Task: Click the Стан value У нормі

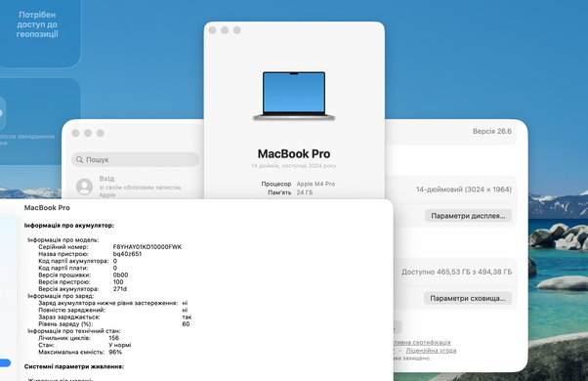Action: (x=120, y=345)
